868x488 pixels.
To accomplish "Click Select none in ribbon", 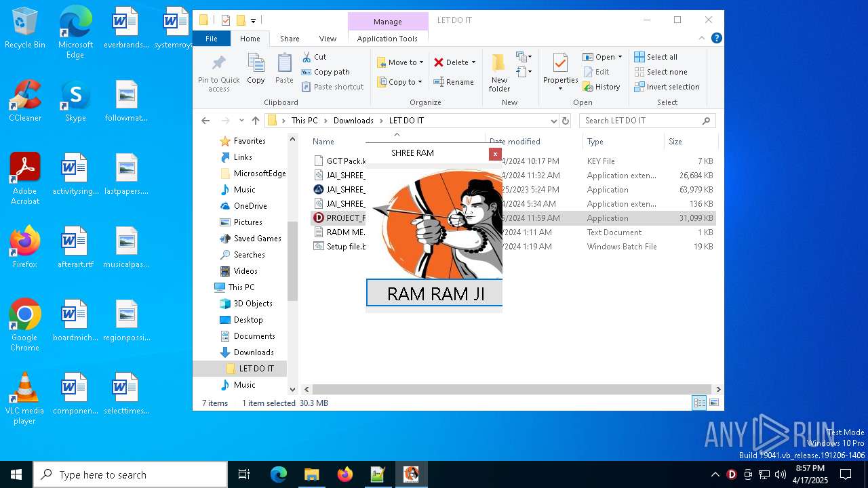I will [x=660, y=72].
